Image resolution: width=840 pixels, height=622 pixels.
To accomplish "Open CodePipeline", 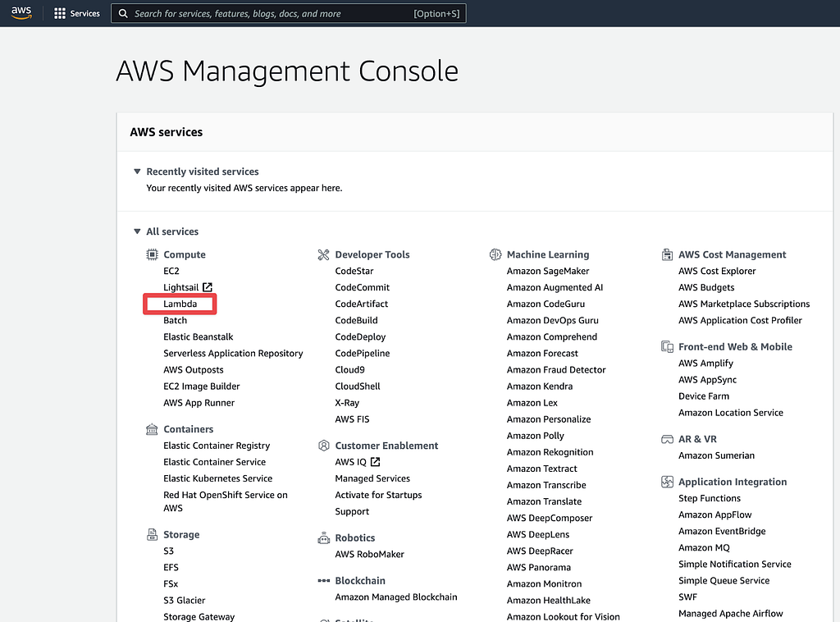I will pyautogui.click(x=362, y=354).
